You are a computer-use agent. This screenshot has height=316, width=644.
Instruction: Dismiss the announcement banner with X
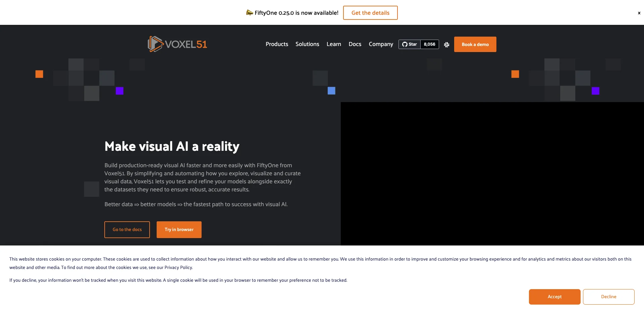coord(639,13)
